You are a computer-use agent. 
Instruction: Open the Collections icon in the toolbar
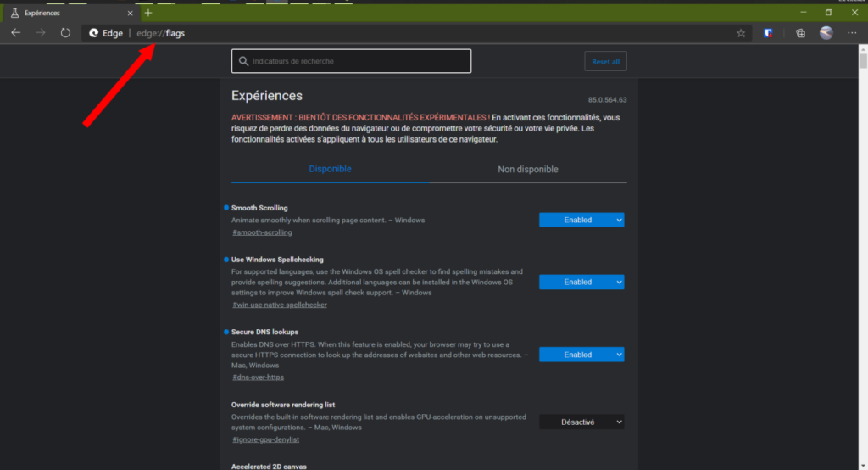(800, 33)
